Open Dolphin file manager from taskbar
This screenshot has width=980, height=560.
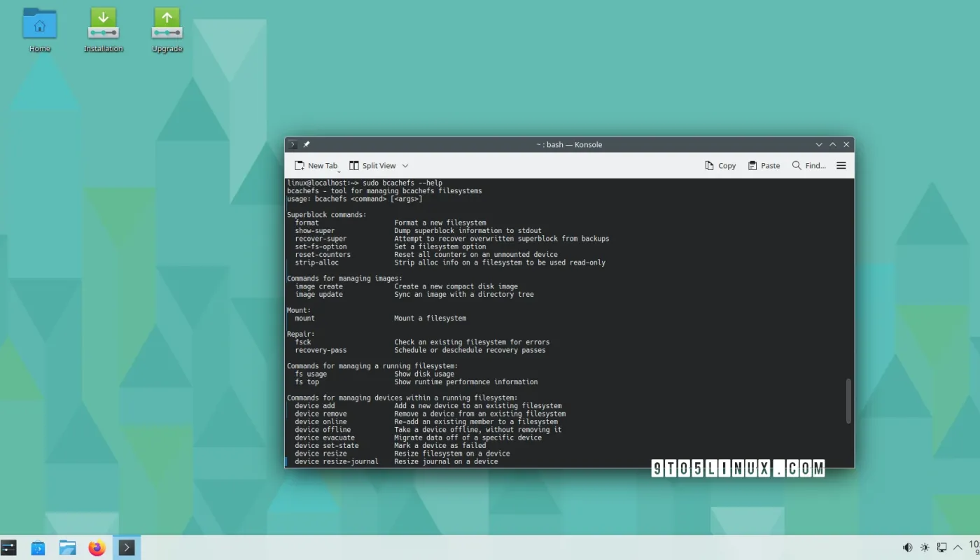pyautogui.click(x=67, y=547)
